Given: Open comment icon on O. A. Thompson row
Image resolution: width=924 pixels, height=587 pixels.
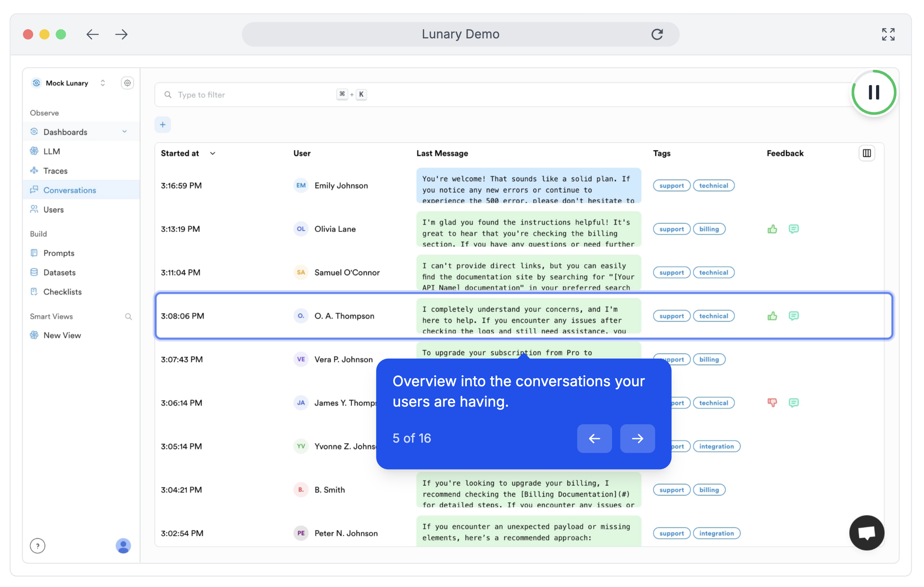Looking at the screenshot, I should [793, 316].
